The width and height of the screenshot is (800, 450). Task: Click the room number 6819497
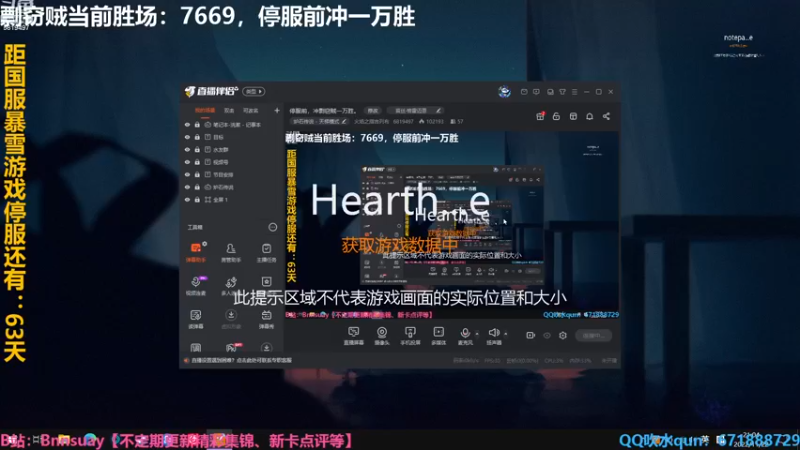[403, 121]
